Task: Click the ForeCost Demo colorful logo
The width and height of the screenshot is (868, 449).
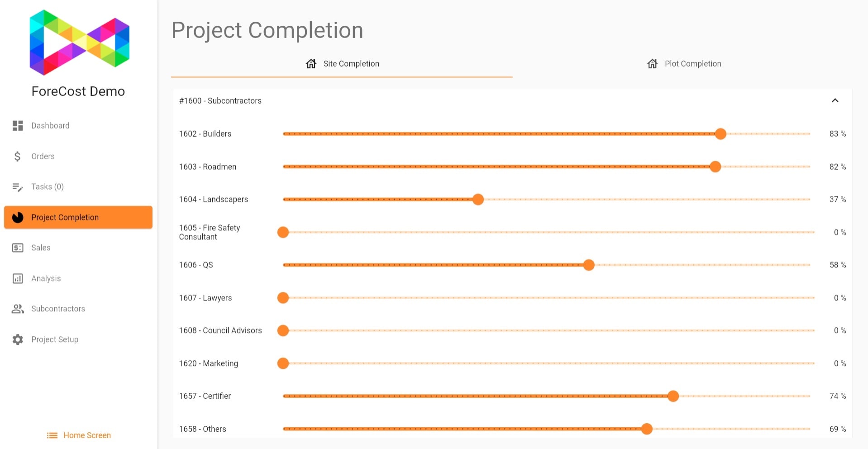Action: point(79,43)
